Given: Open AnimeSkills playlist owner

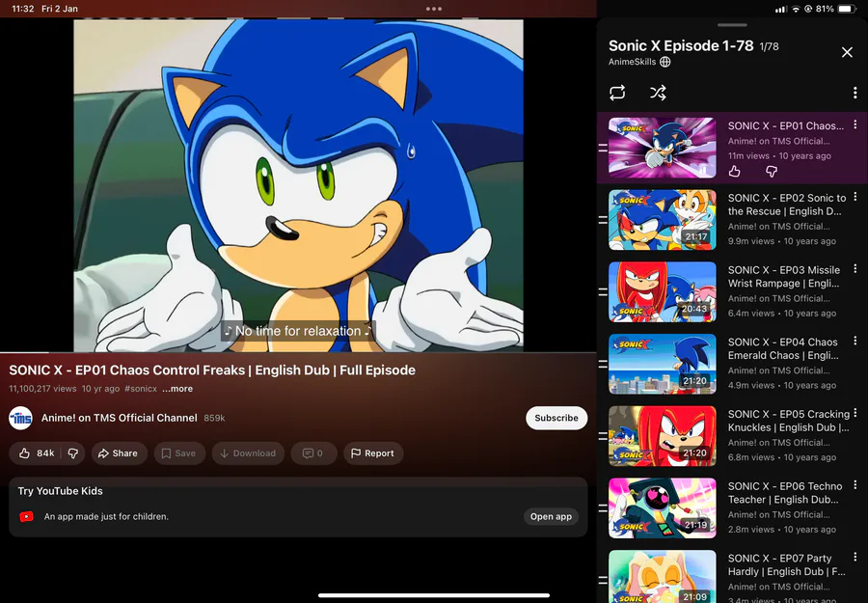Looking at the screenshot, I should (632, 62).
